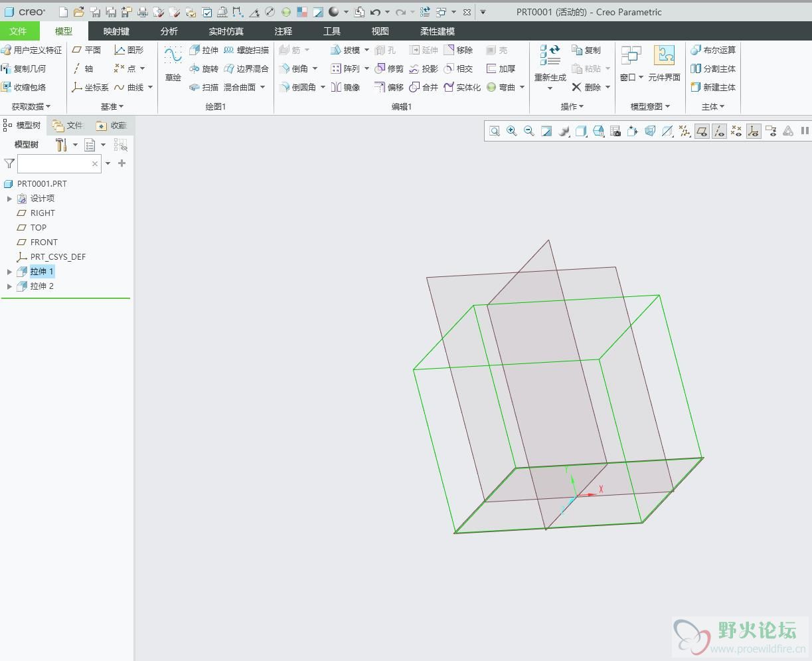Image resolution: width=812 pixels, height=661 pixels.
Task: Undo the last action
Action: tap(375, 12)
